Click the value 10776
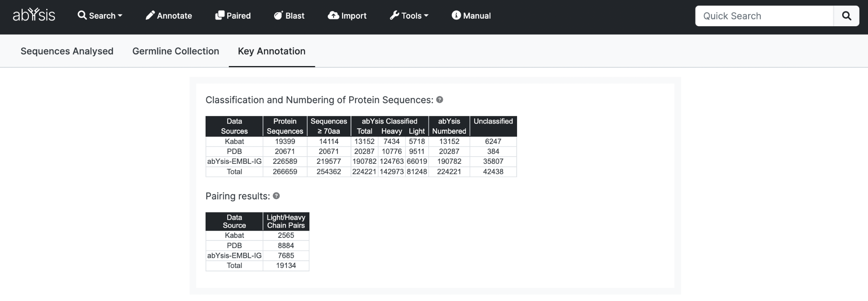The width and height of the screenshot is (868, 301). click(392, 152)
